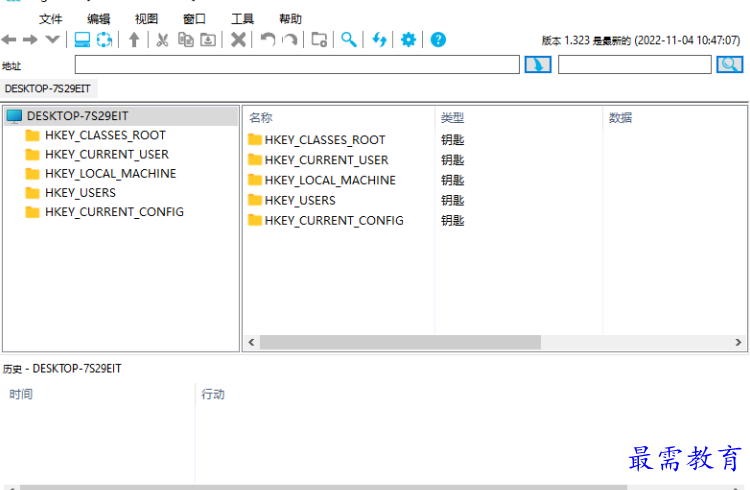The height and width of the screenshot is (490, 750).
Task: Click HKEY_LOCAL_MACHINE row in the list
Action: pos(322,180)
